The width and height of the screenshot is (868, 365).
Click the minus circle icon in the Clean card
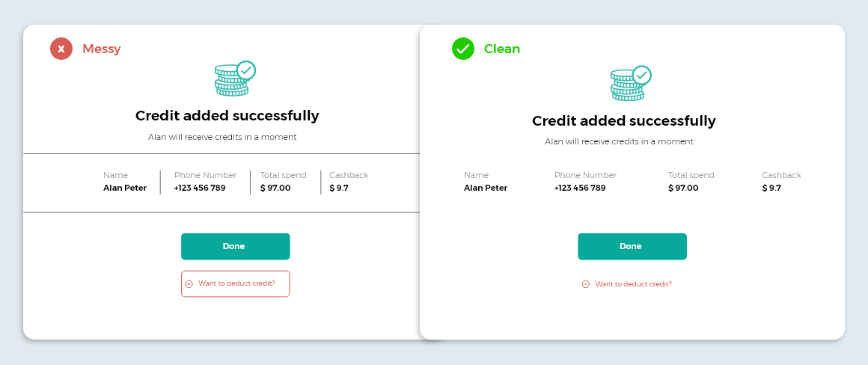click(586, 284)
